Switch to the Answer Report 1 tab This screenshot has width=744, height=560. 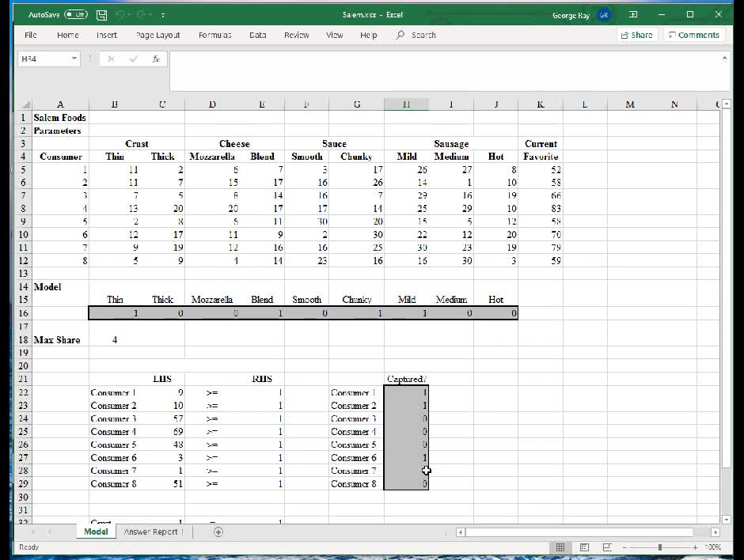pyautogui.click(x=154, y=532)
